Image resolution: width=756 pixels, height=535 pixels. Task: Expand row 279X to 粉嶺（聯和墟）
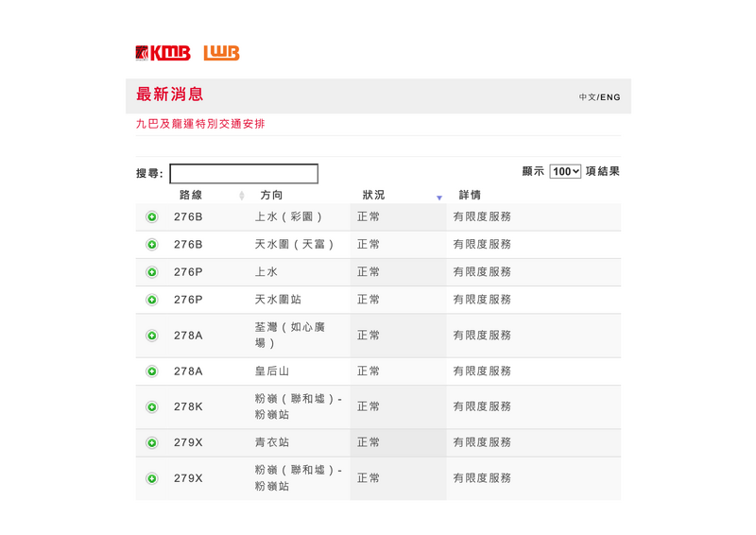pos(151,478)
